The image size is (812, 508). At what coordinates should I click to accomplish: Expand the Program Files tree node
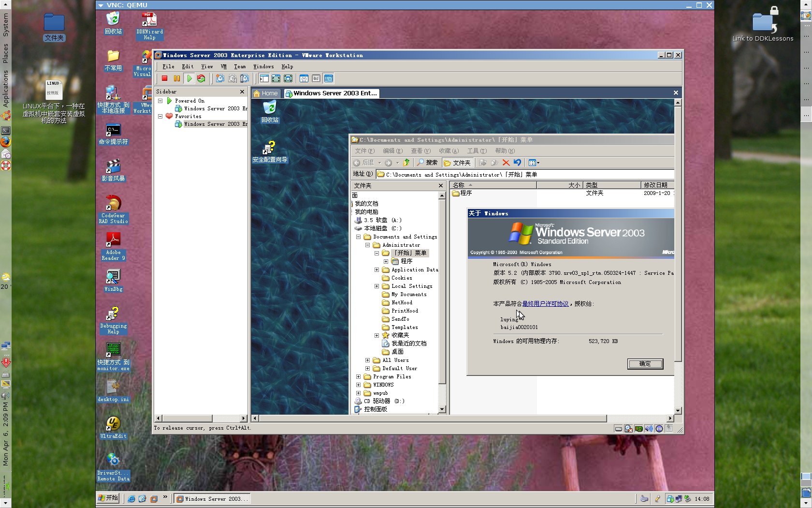click(x=358, y=376)
